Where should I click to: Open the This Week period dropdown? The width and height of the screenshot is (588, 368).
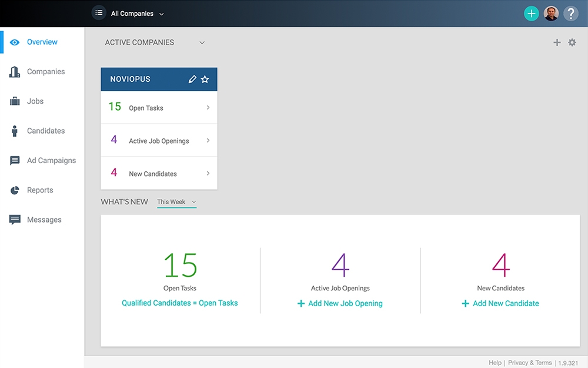[176, 202]
